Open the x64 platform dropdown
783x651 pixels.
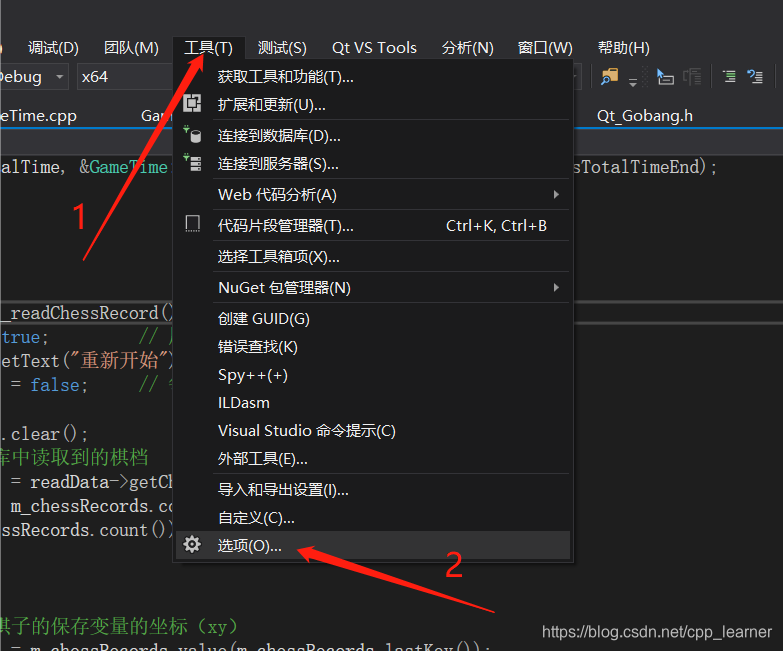pyautogui.click(x=125, y=77)
